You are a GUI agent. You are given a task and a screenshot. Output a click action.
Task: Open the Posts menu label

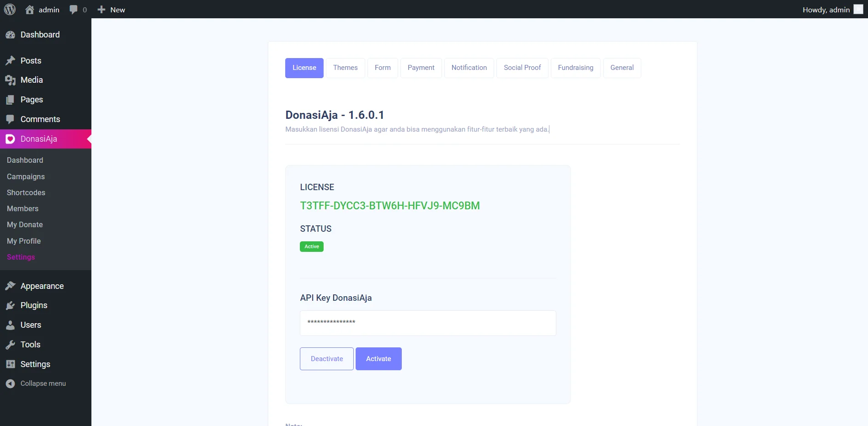[31, 61]
